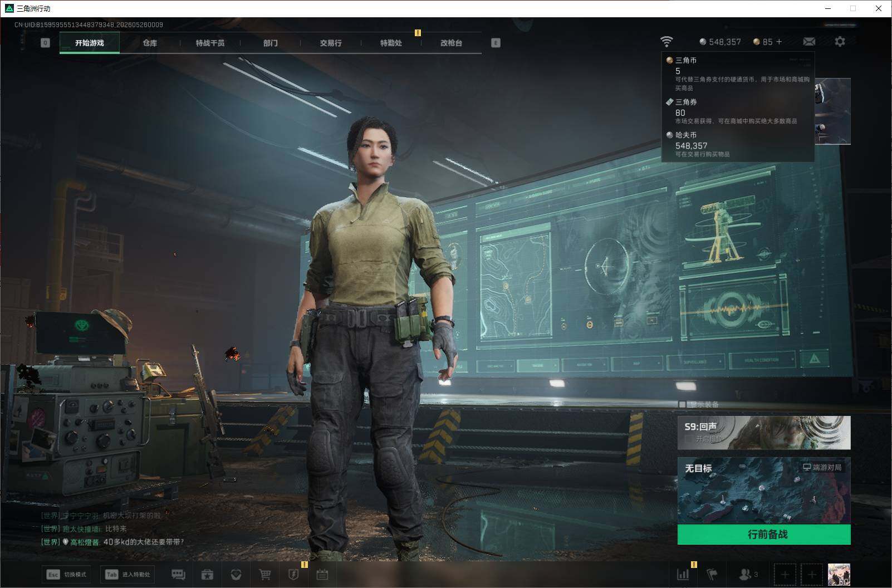Open the 改枪台 tab
The width and height of the screenshot is (892, 588).
click(x=451, y=43)
